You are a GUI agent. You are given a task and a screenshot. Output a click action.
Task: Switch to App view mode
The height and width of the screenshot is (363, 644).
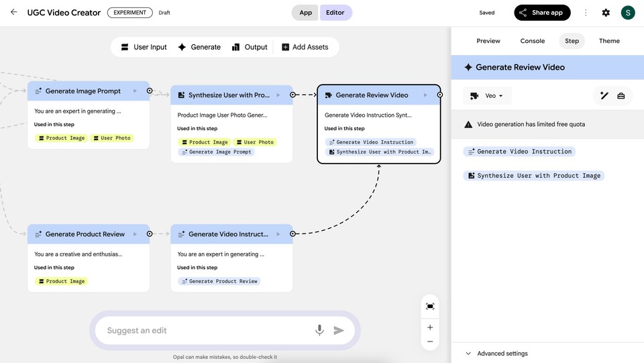pos(305,13)
